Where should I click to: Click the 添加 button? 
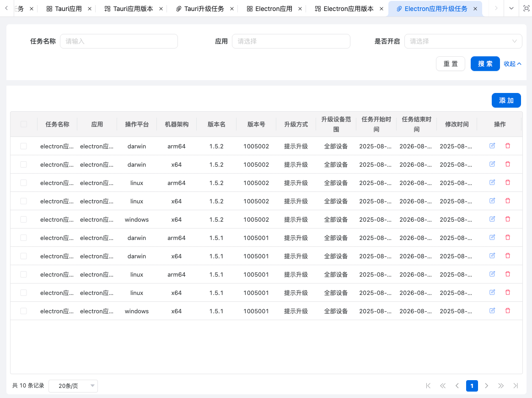pyautogui.click(x=506, y=100)
